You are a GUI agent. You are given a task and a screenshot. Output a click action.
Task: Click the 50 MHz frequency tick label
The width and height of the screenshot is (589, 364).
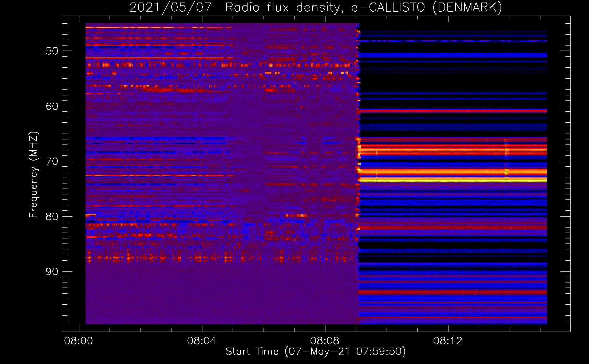coord(52,51)
